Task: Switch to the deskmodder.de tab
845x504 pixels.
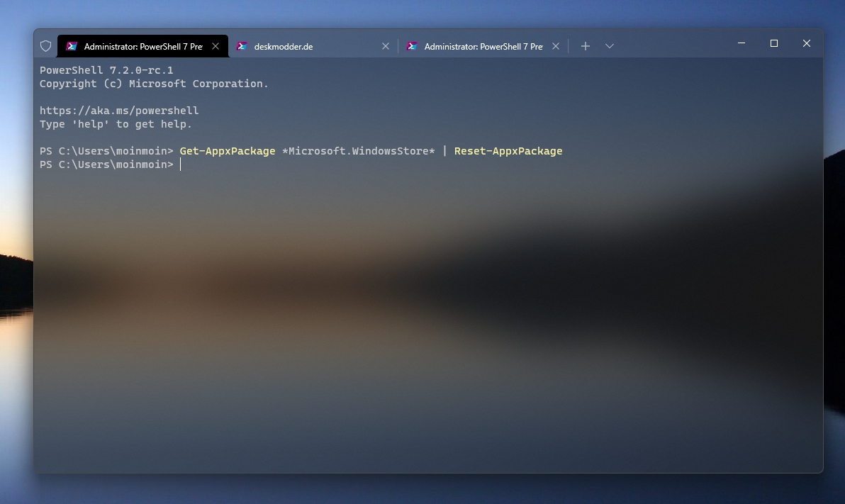Action: click(x=313, y=46)
